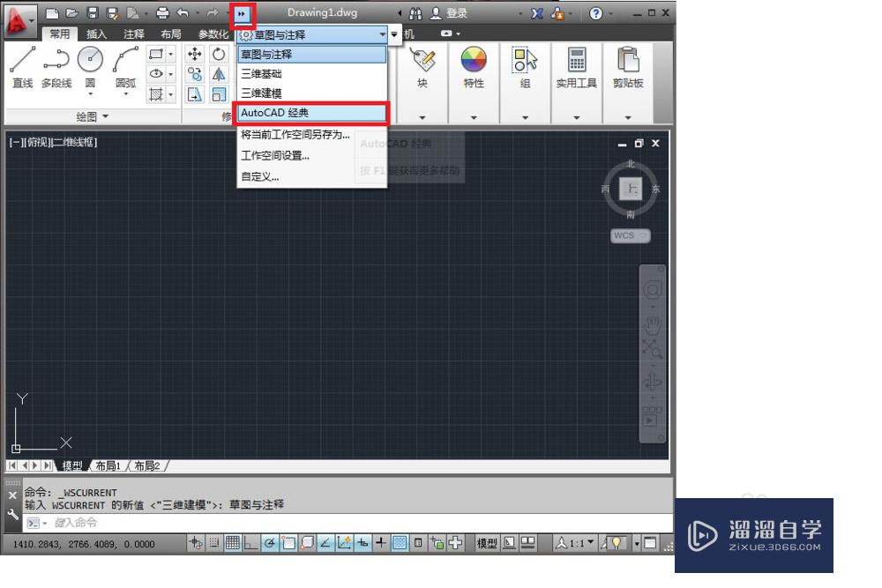Open the workspace combo box 草图与注释
The width and height of the screenshot is (882, 588).
tap(311, 35)
